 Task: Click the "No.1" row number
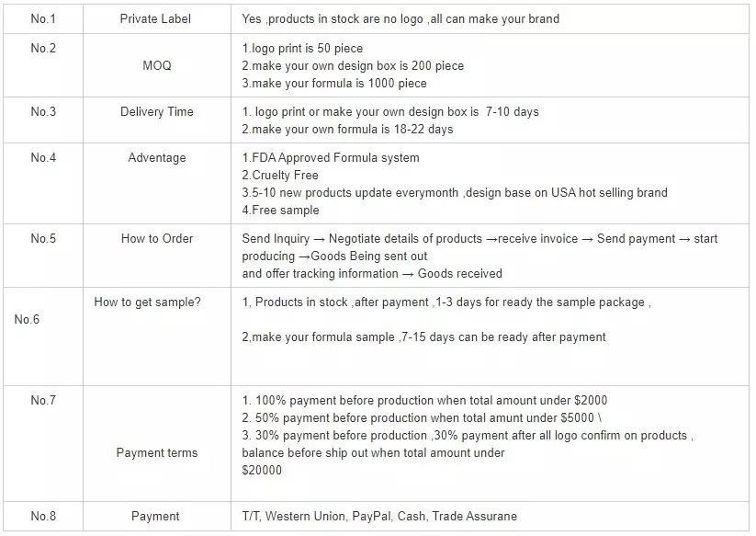coord(43,19)
